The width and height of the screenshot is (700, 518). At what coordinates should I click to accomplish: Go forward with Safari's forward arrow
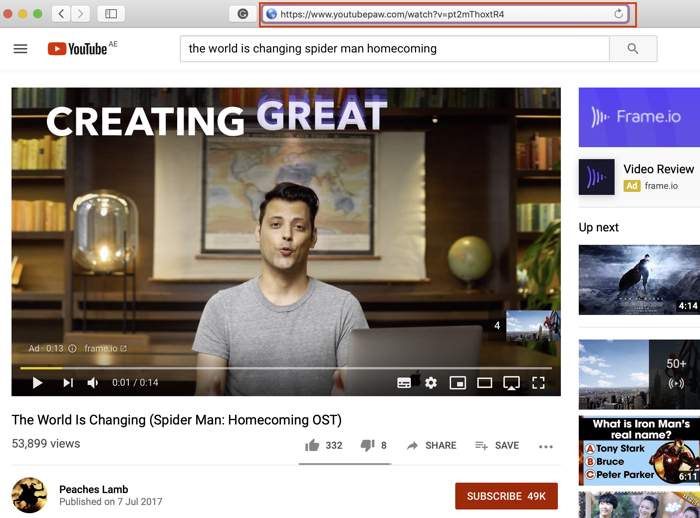[80, 14]
